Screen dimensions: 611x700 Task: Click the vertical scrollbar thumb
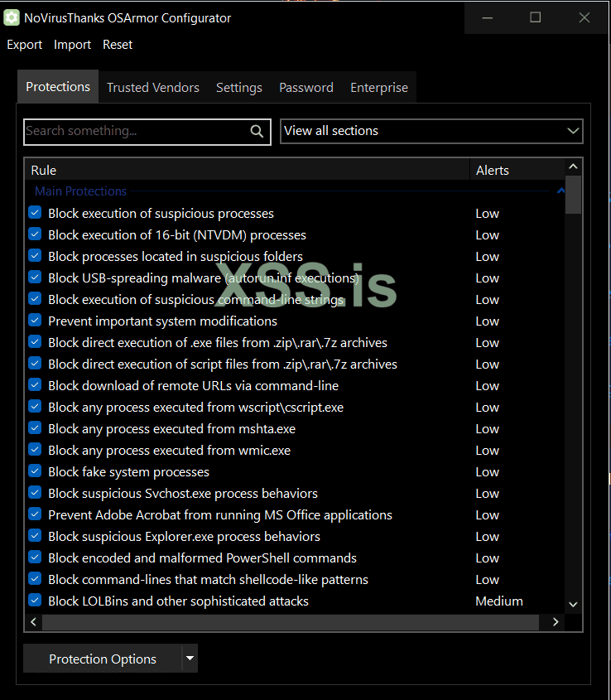pos(573,195)
